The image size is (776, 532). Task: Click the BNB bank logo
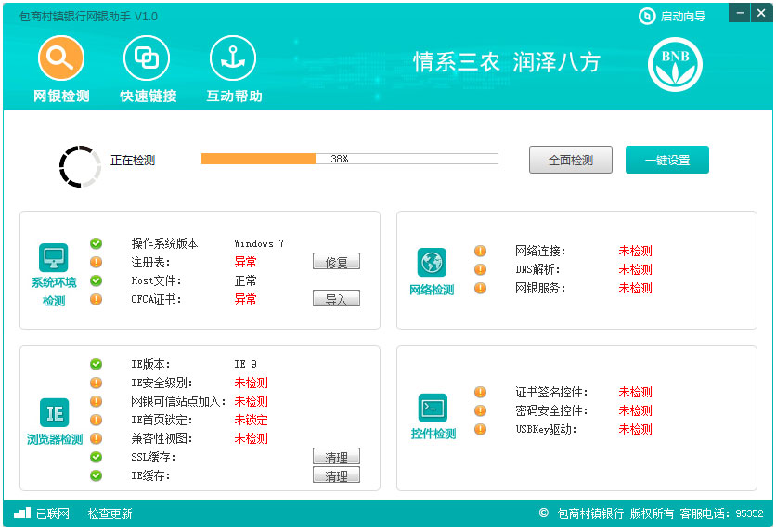pyautogui.click(x=675, y=65)
